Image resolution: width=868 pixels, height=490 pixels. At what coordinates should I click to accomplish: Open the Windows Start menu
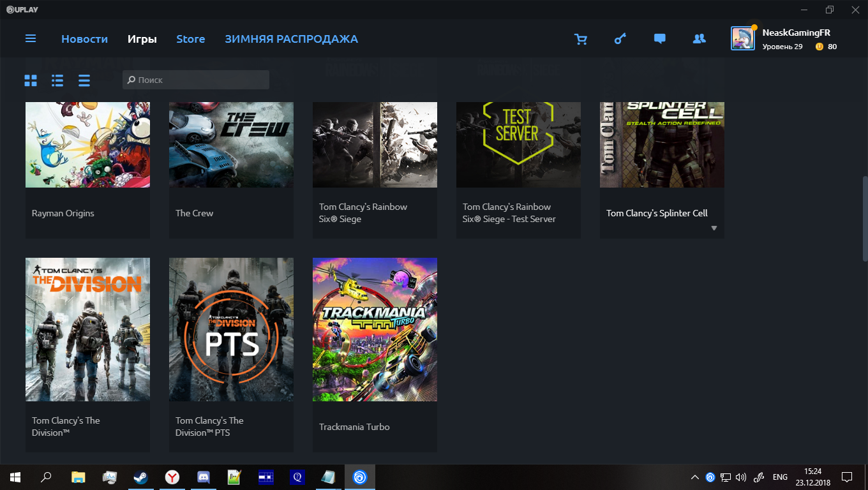[15, 477]
